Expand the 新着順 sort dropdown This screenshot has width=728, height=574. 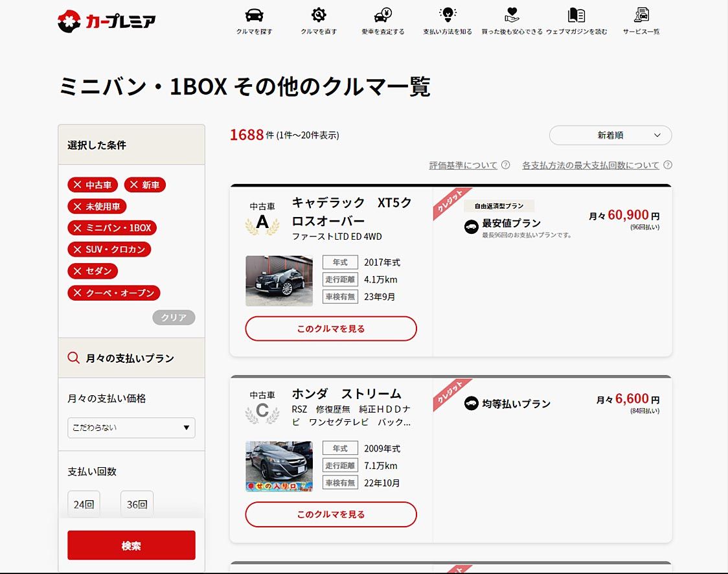click(x=610, y=135)
